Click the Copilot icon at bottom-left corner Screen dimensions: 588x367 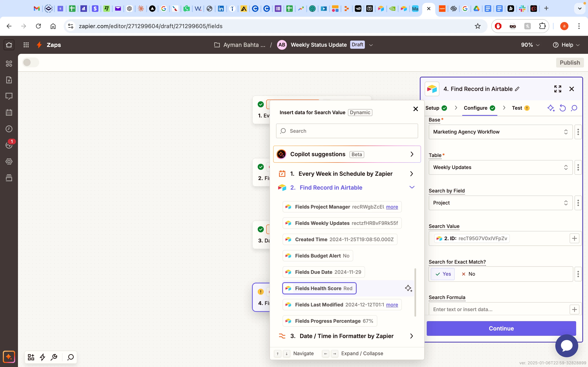coord(9,357)
